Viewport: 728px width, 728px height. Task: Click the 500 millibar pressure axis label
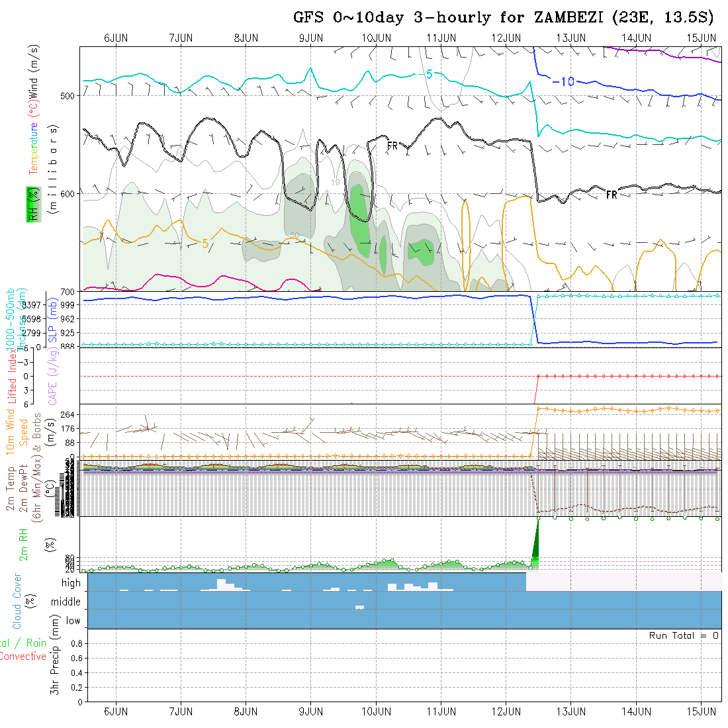(x=69, y=96)
